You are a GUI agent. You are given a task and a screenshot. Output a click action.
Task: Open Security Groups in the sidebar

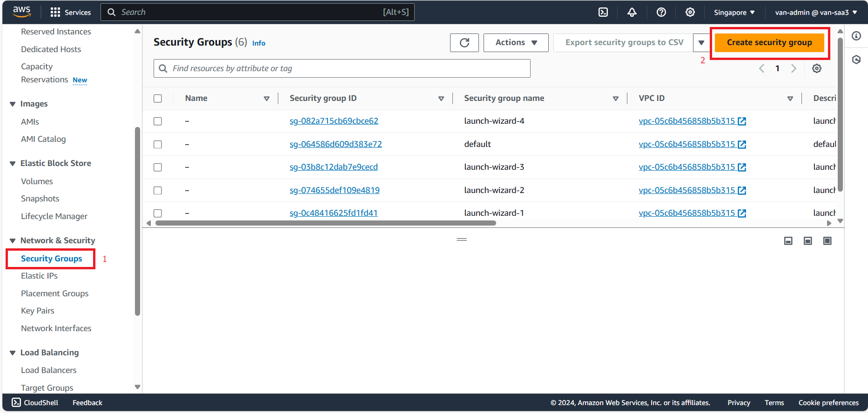pos(51,259)
